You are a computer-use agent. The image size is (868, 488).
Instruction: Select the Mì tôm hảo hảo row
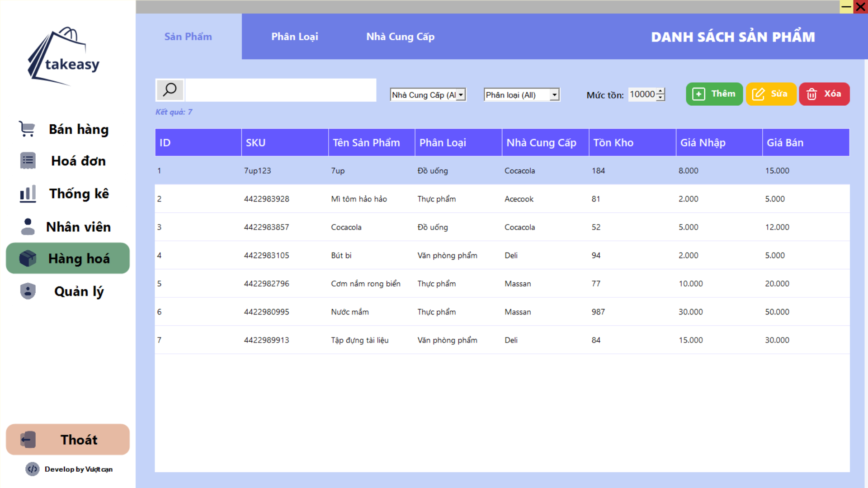tap(359, 199)
